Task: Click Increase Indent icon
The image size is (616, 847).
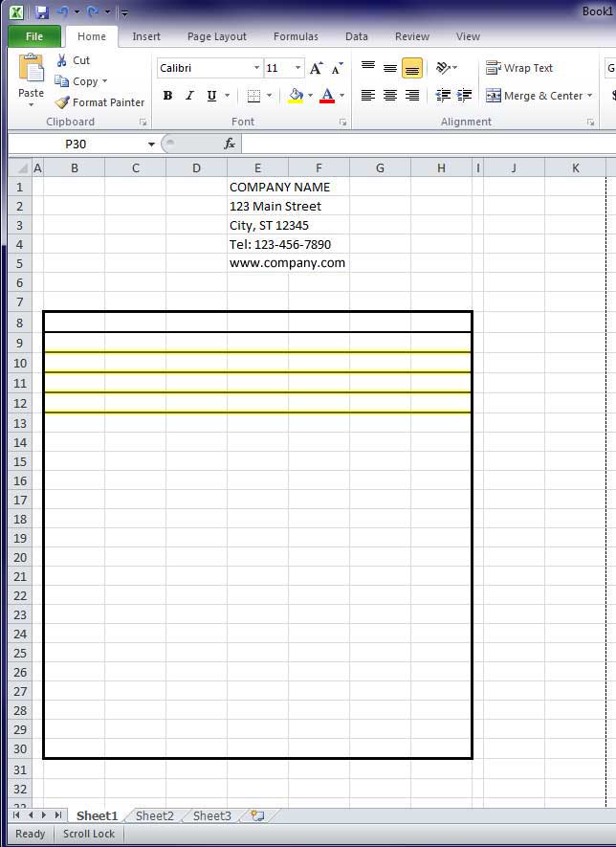Action: click(464, 96)
